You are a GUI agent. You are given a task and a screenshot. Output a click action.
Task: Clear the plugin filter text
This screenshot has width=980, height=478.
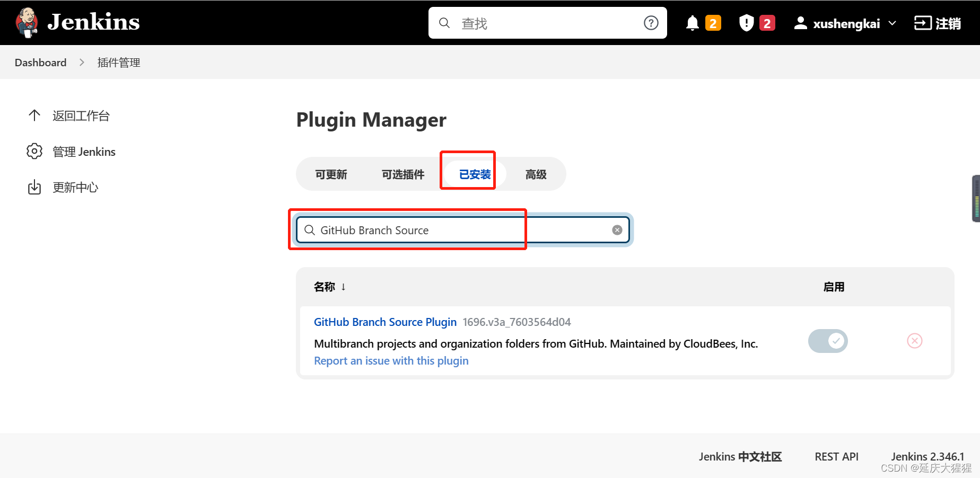(x=617, y=230)
